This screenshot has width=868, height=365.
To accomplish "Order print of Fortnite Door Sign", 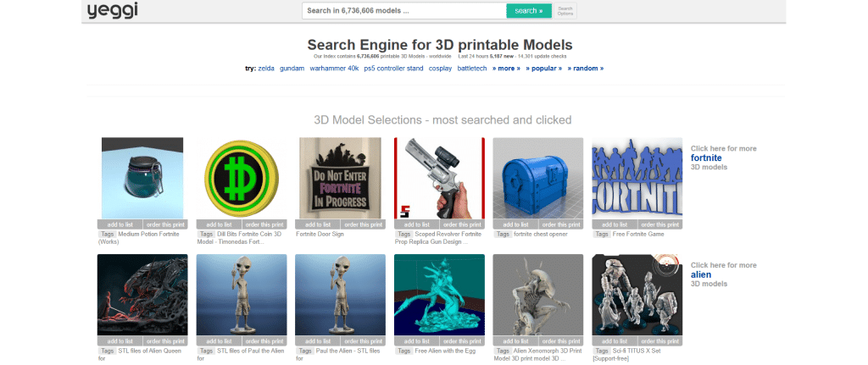I will click(364, 224).
